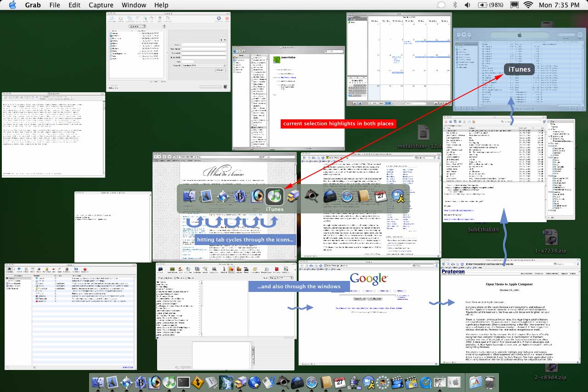Select the iTunes icon in the app switcher overlay
The width and height of the screenshot is (588, 392).
[x=275, y=196]
